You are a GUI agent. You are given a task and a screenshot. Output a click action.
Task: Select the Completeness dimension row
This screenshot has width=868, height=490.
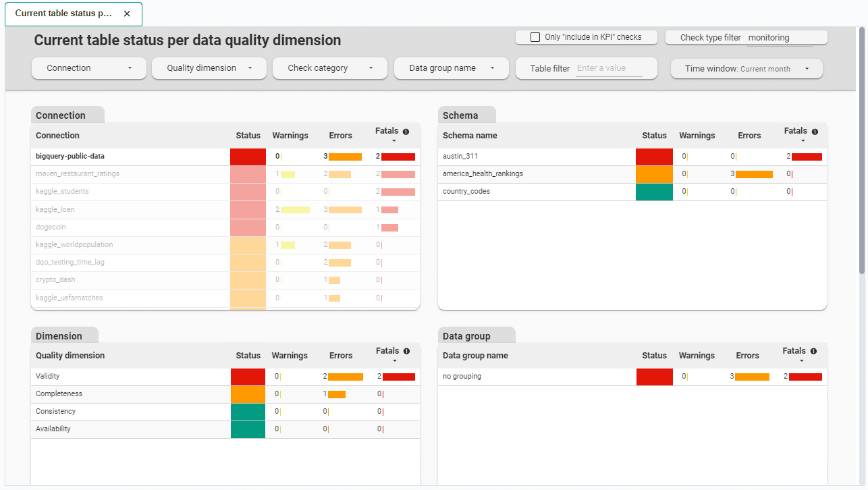coord(225,394)
